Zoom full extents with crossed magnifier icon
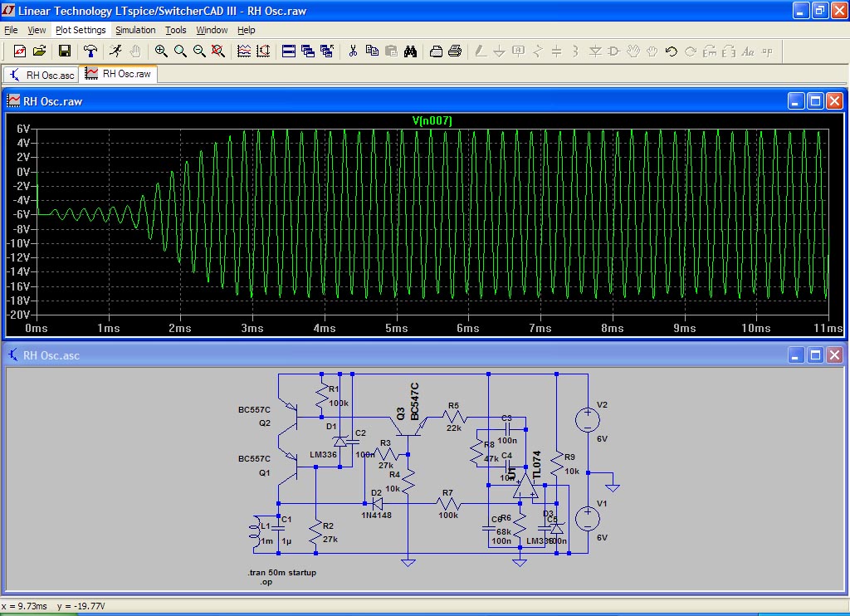Image resolution: width=850 pixels, height=616 pixels. tap(218, 51)
